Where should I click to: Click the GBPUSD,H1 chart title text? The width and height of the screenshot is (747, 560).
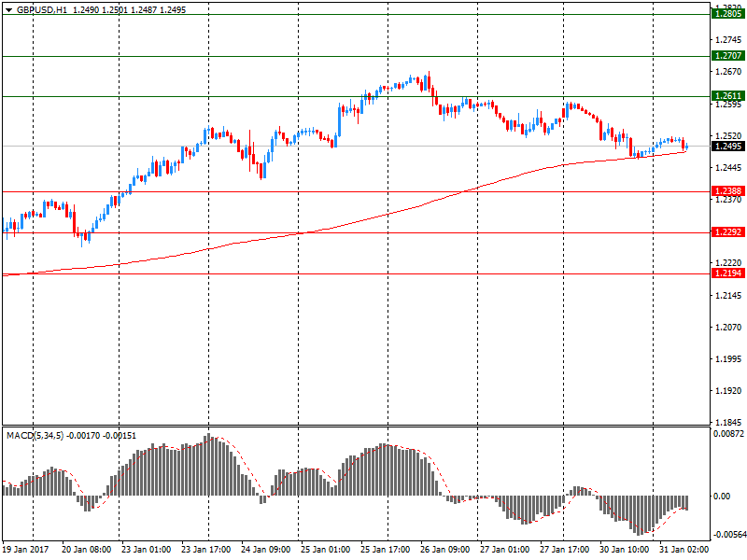pyautogui.click(x=42, y=10)
